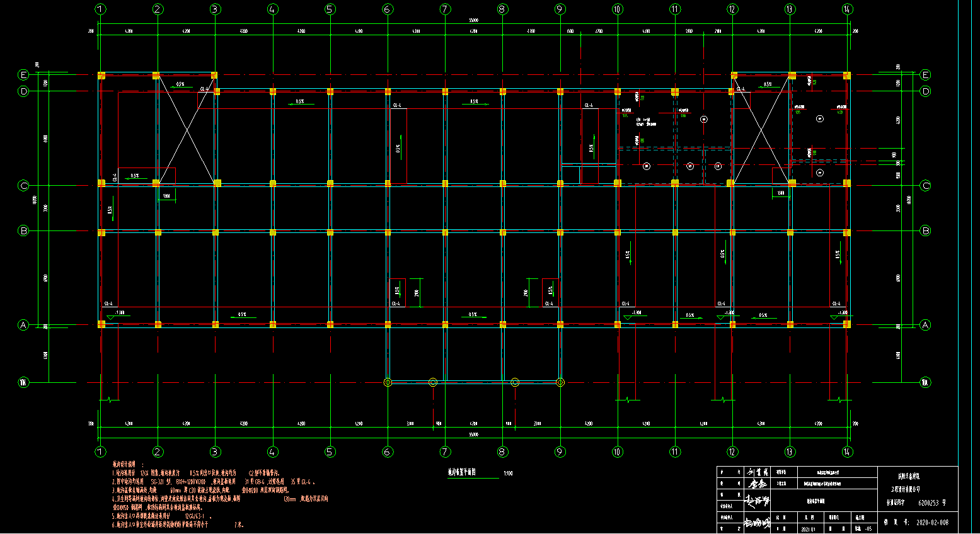The height and width of the screenshot is (534, 980).
Task: Pick axis bubble 1 in the top row
Action: [101, 9]
